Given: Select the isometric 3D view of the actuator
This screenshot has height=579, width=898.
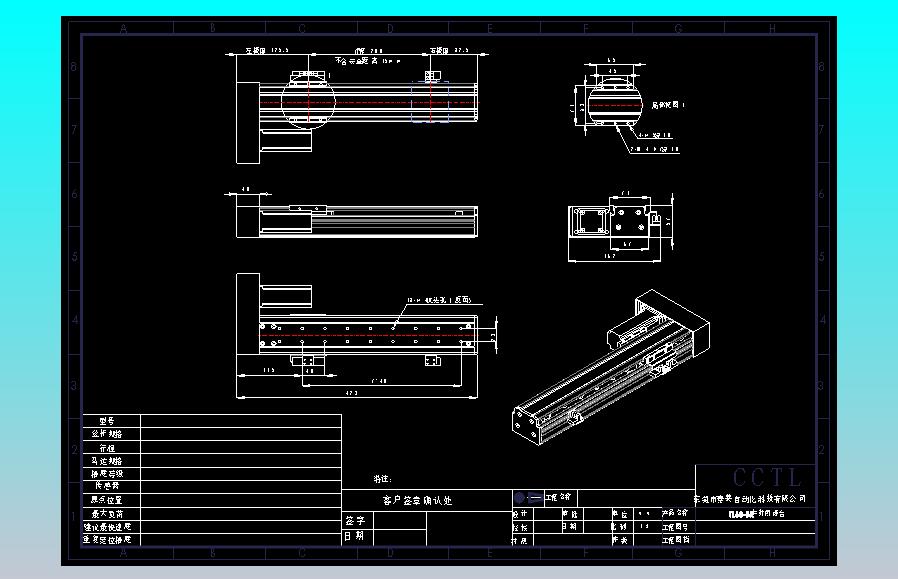Looking at the screenshot, I should [x=611, y=367].
